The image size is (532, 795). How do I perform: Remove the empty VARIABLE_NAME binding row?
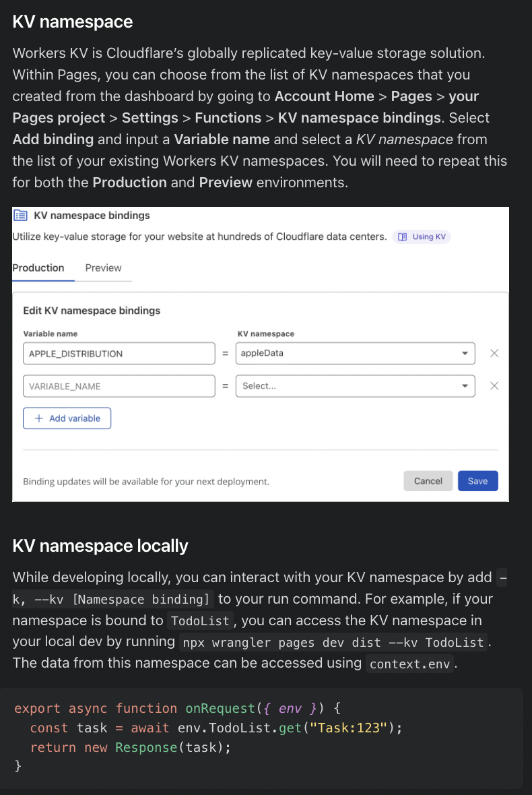pyautogui.click(x=494, y=386)
